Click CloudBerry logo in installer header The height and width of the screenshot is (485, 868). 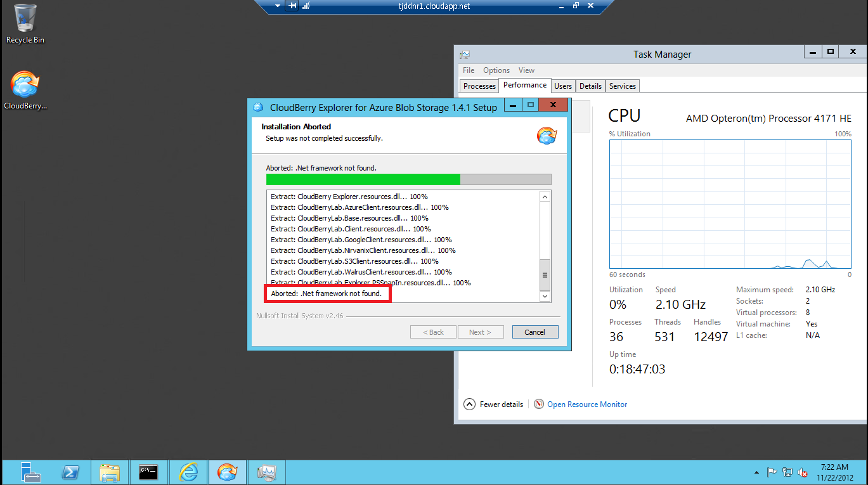[x=546, y=135]
